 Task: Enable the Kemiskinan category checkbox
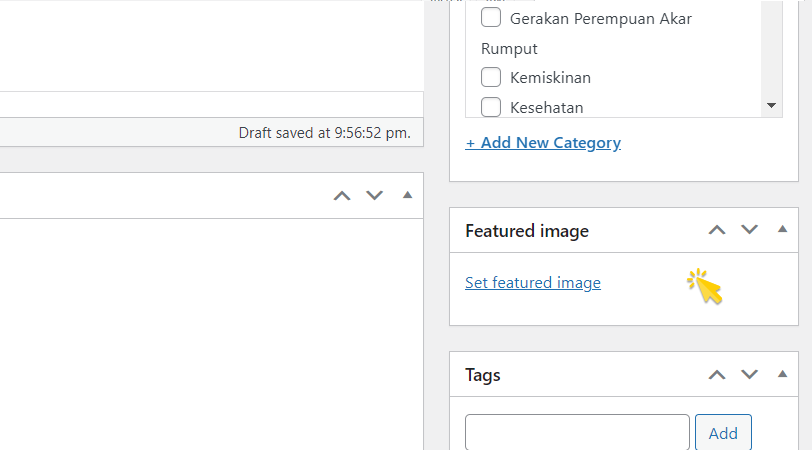point(491,77)
